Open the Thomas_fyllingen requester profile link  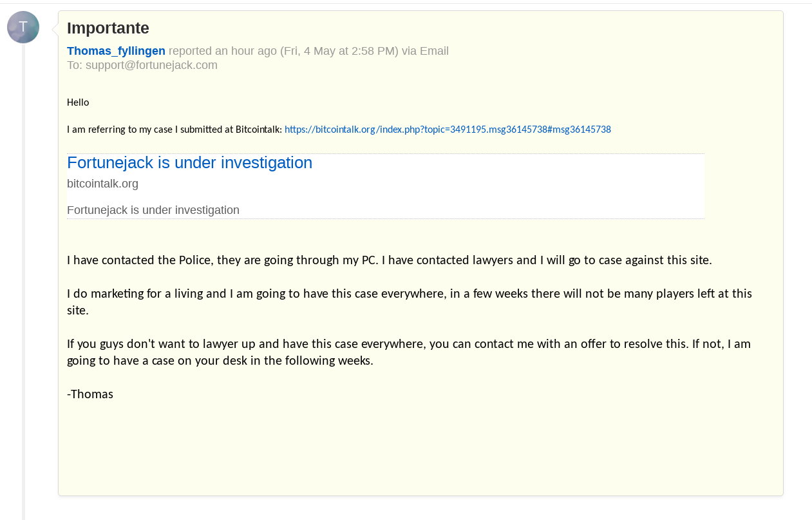coord(116,51)
